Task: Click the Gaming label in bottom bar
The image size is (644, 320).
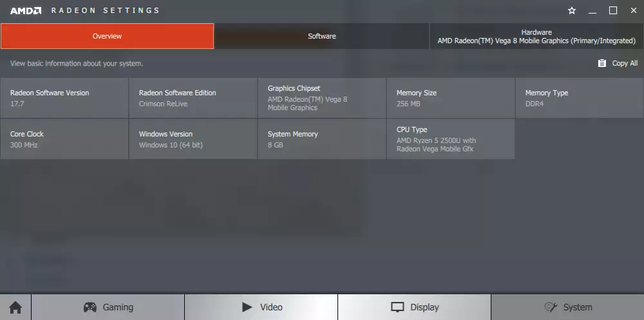Action: click(x=118, y=307)
